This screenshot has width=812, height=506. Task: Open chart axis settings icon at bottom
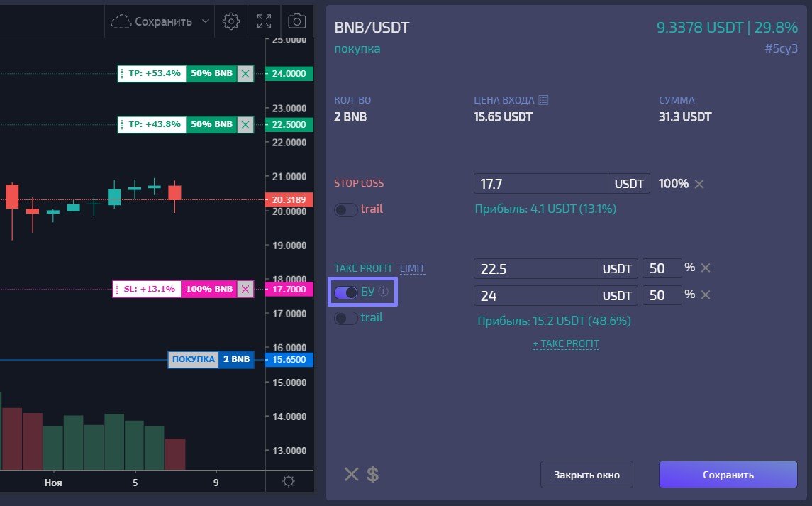pyautogui.click(x=289, y=481)
